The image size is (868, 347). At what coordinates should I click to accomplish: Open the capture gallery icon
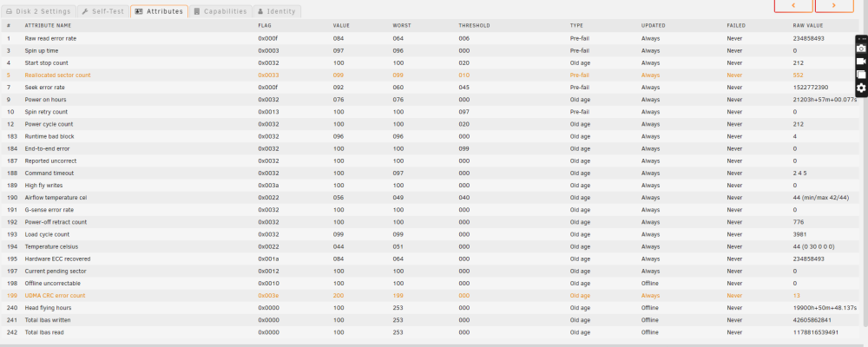[x=861, y=75]
